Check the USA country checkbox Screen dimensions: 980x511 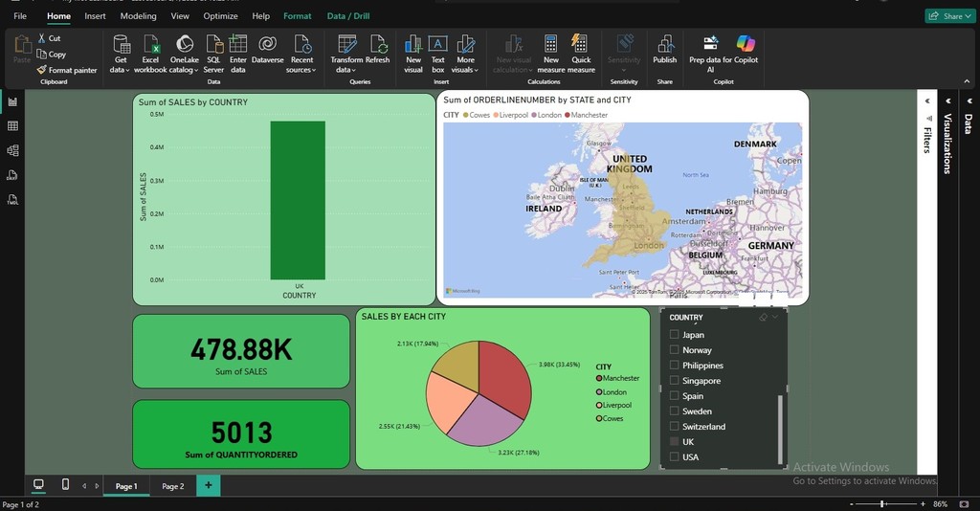tap(675, 456)
